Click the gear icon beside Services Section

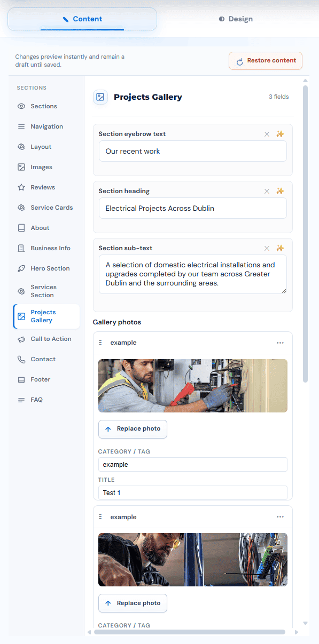pyautogui.click(x=21, y=291)
